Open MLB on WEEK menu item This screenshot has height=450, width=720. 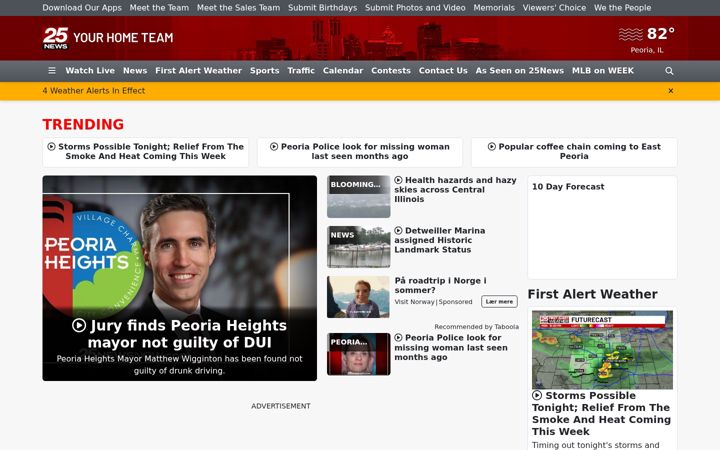602,71
